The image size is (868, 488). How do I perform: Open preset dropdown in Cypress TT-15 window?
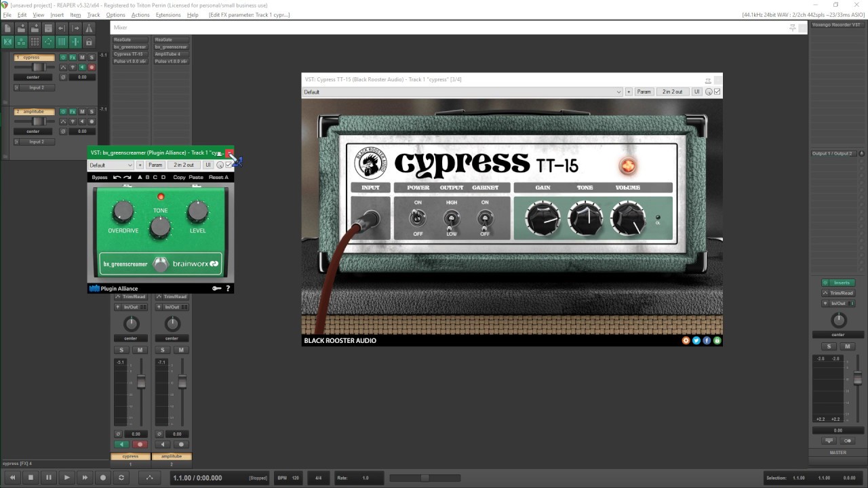pyautogui.click(x=462, y=91)
